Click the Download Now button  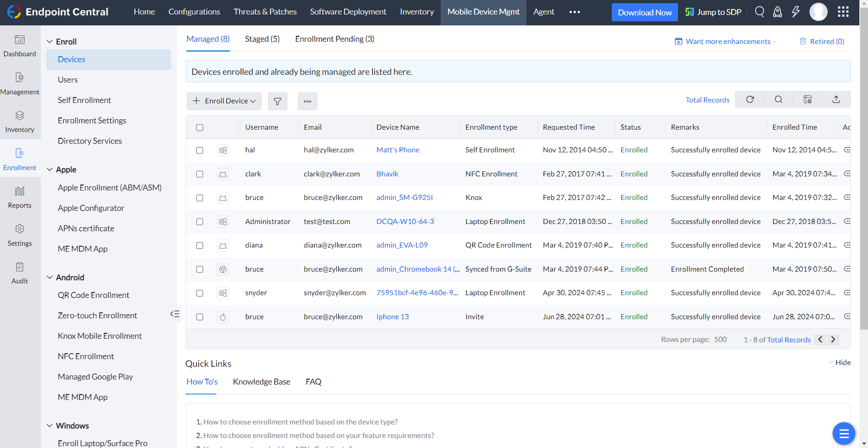coord(644,12)
